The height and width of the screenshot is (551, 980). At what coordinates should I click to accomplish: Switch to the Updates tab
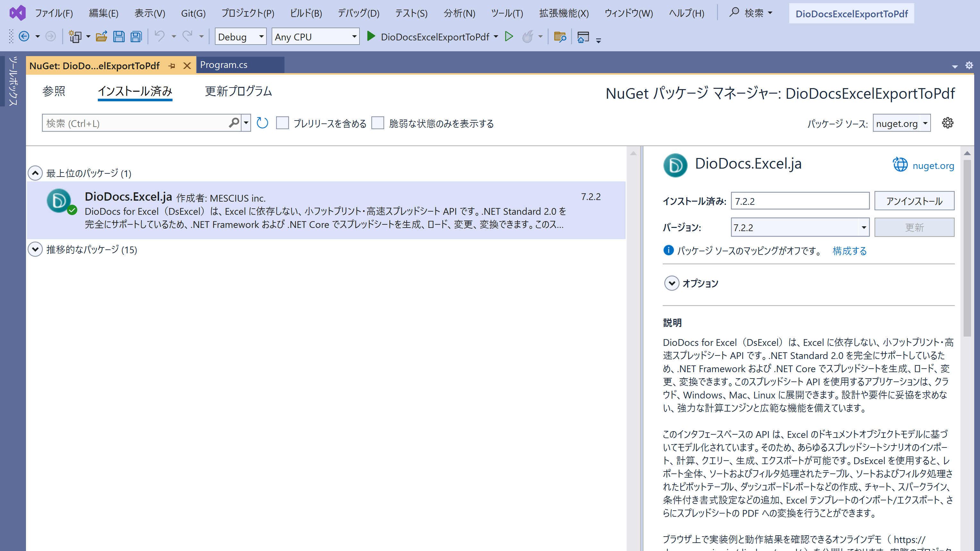[239, 91]
